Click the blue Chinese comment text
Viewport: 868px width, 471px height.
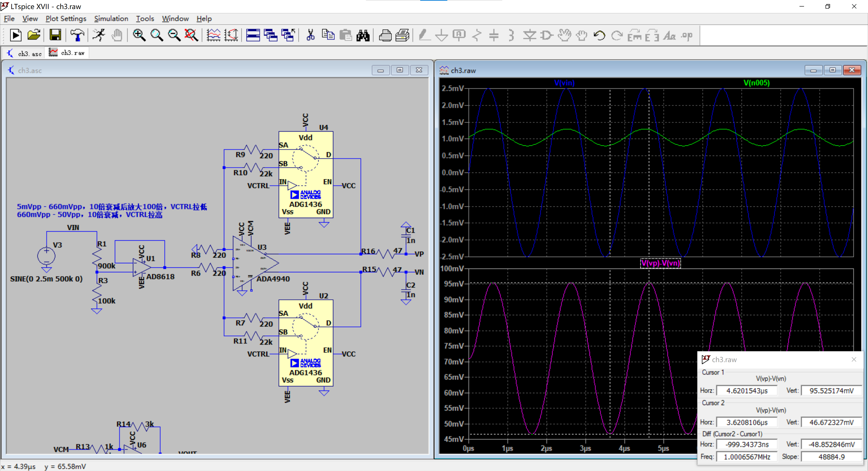(x=112, y=210)
